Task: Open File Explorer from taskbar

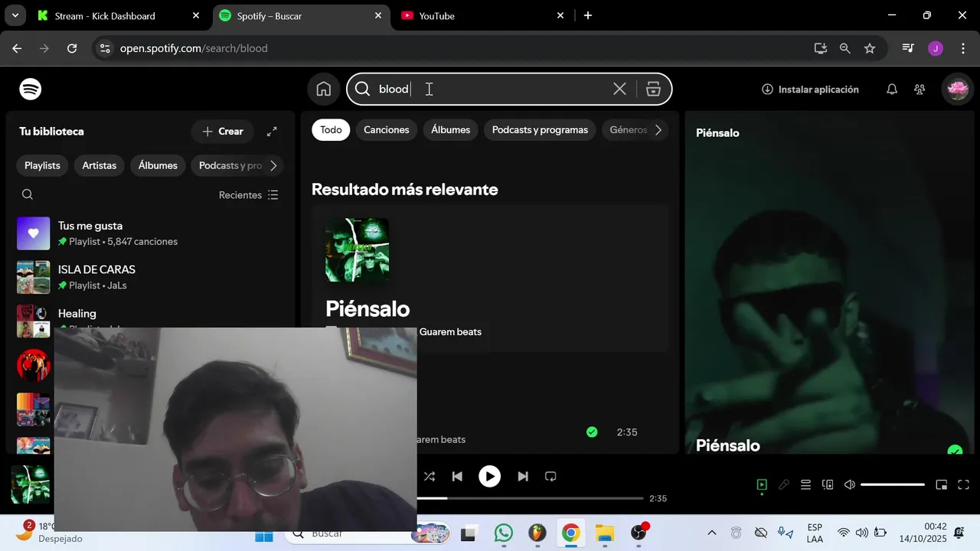Action: (605, 533)
